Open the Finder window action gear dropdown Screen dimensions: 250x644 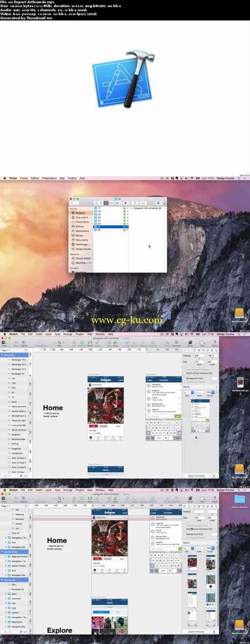point(126,203)
